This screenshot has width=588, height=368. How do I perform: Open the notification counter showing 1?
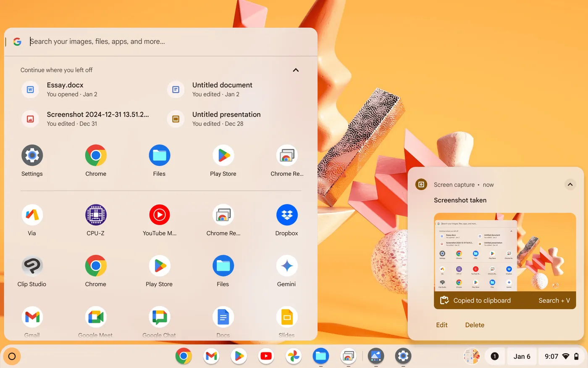point(495,356)
